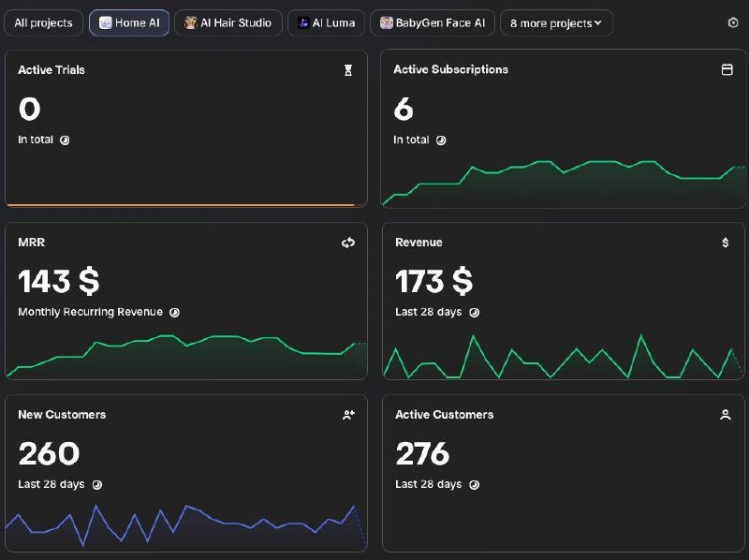Click the calendar icon on Active Subscriptions
749x560 pixels.
727,69
